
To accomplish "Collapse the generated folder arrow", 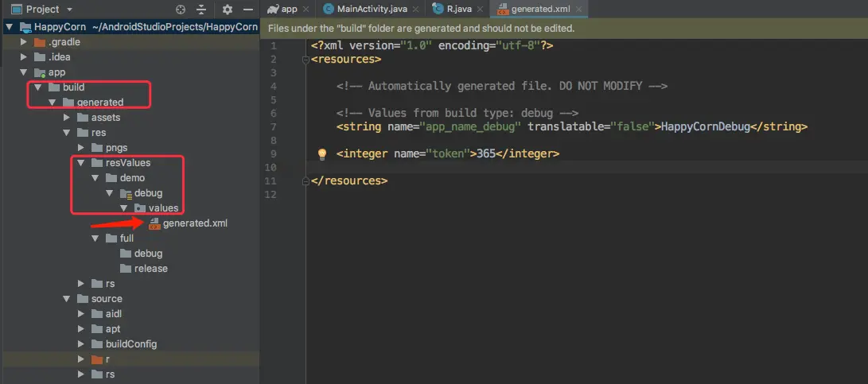I will [x=52, y=103].
